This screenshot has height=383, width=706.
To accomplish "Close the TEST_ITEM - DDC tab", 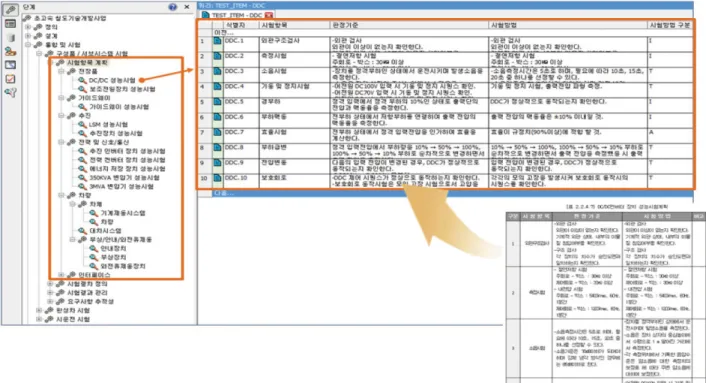I will 269,15.
